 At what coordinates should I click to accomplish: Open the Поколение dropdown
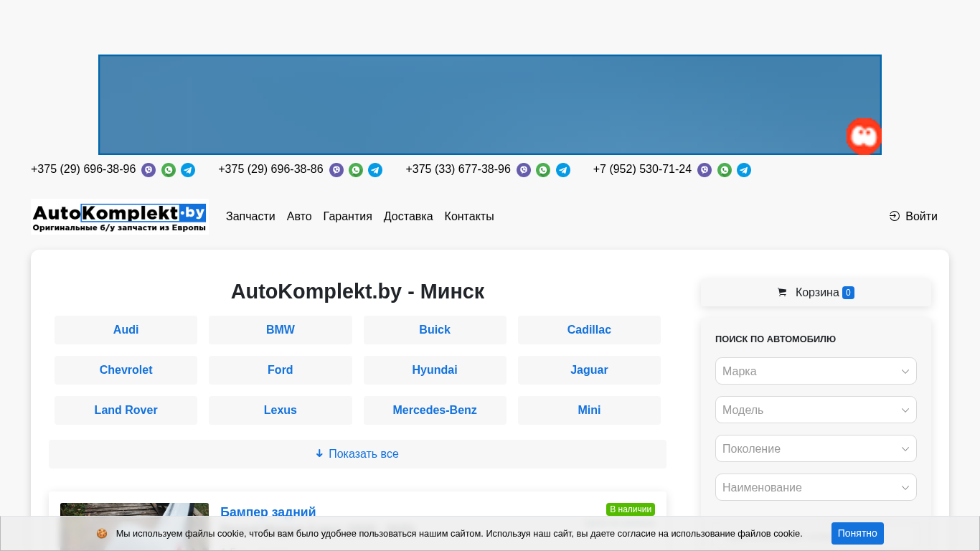(816, 448)
